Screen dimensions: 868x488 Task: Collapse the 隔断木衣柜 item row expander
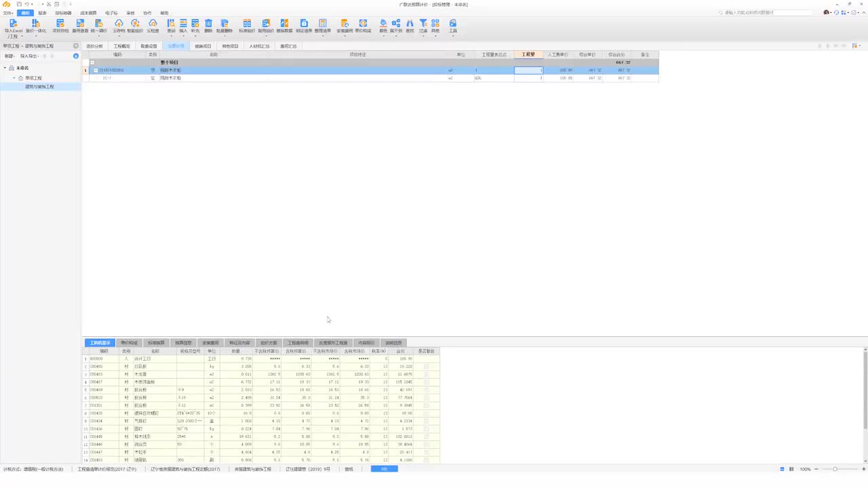96,70
